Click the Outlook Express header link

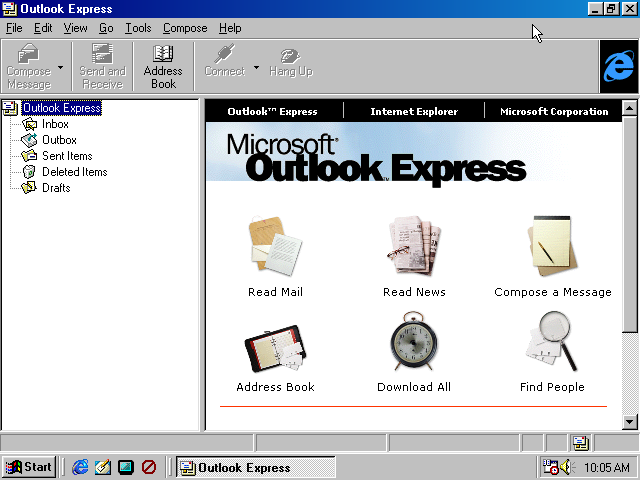[x=272, y=111]
